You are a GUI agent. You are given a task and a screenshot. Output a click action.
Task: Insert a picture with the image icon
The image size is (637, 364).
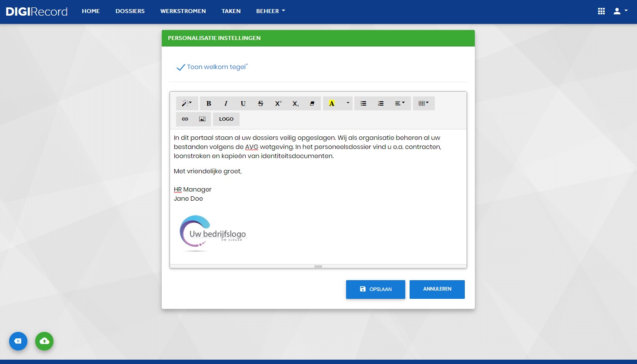click(202, 119)
